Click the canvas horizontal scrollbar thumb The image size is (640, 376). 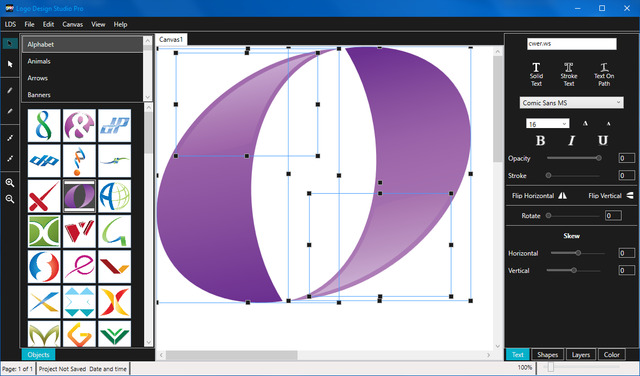pos(231,355)
